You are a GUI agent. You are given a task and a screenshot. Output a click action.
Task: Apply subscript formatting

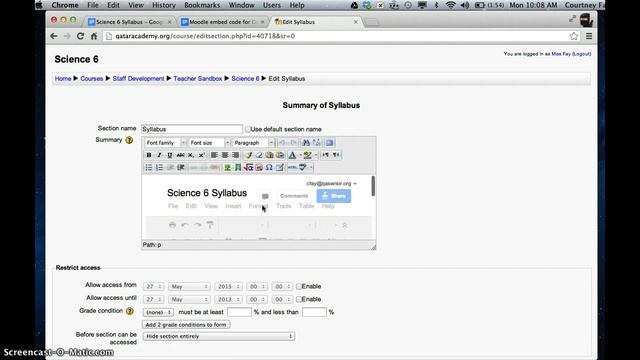pos(191,155)
